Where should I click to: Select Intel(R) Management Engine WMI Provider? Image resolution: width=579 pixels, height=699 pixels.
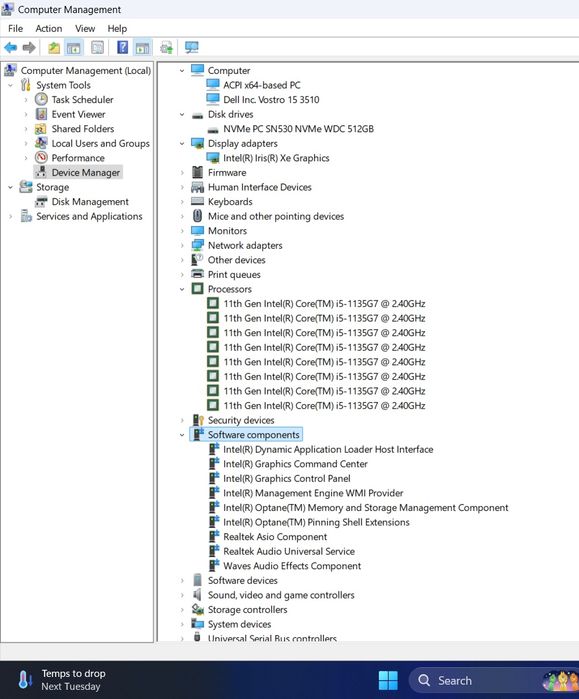tap(313, 493)
